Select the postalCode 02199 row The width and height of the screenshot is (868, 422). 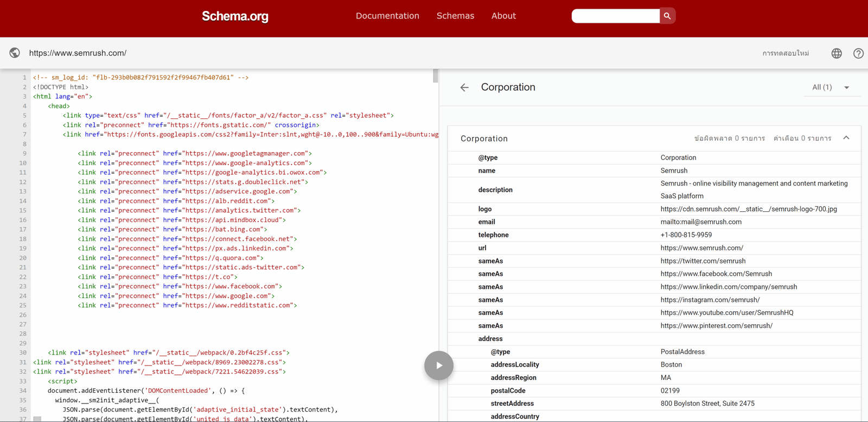coord(654,391)
